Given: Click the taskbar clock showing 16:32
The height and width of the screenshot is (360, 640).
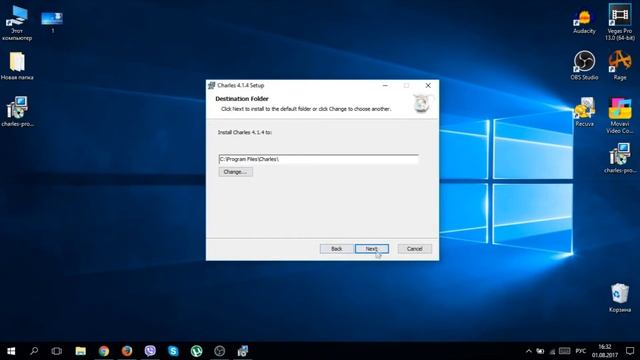Looking at the screenshot, I should (x=605, y=351).
